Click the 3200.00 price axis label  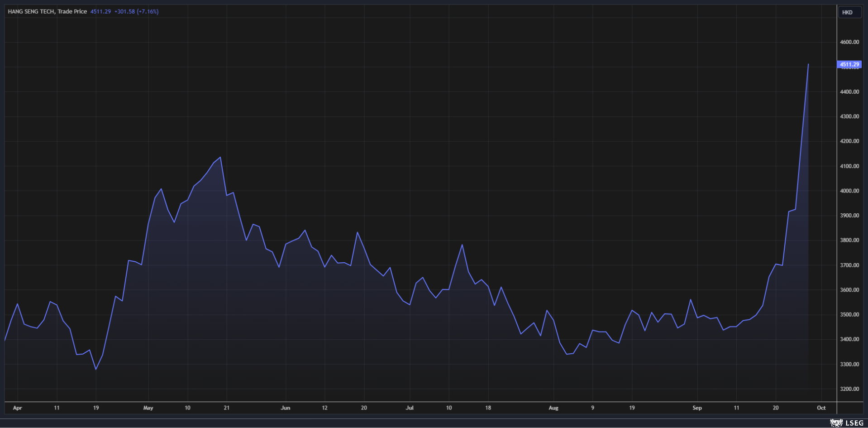tap(849, 389)
